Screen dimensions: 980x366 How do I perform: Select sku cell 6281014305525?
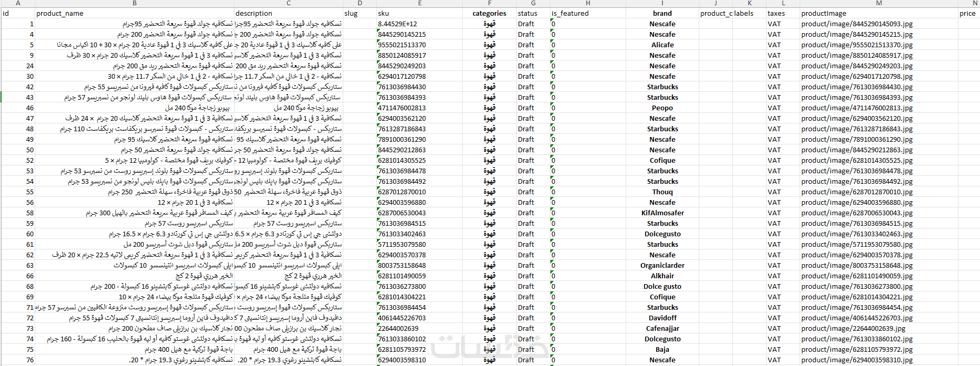coord(420,160)
